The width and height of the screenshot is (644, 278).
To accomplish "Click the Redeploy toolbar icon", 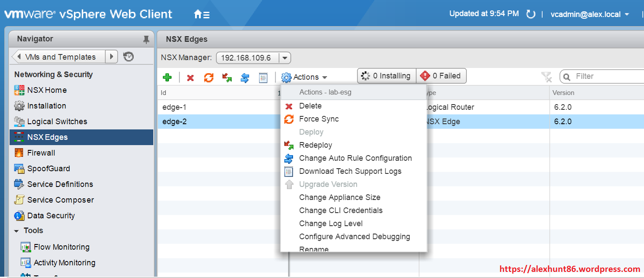I will click(227, 78).
